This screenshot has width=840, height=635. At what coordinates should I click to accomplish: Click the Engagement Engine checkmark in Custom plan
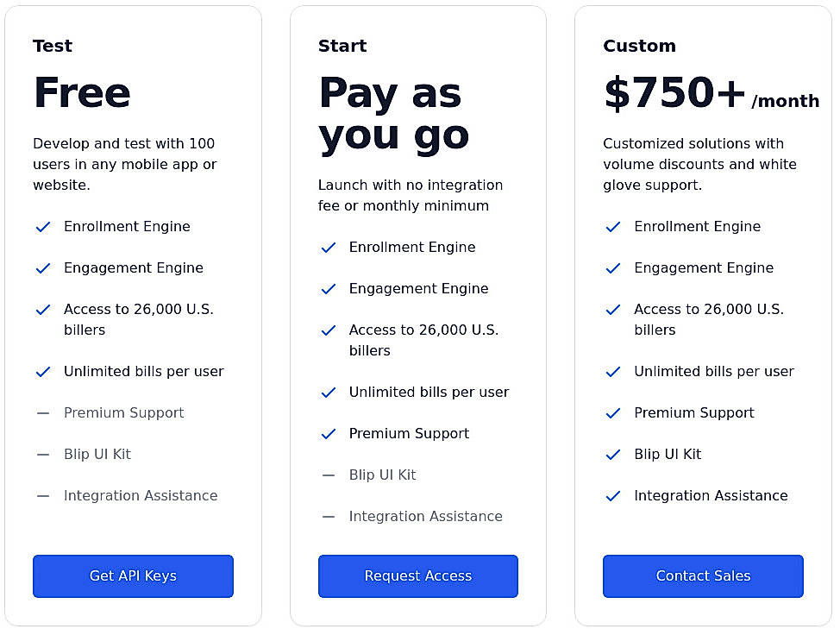tap(613, 267)
